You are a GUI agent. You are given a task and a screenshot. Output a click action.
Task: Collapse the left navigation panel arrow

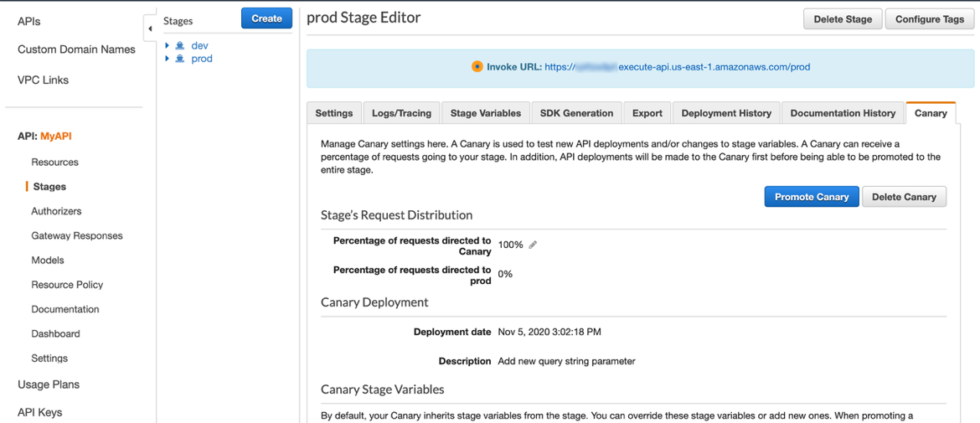(150, 28)
